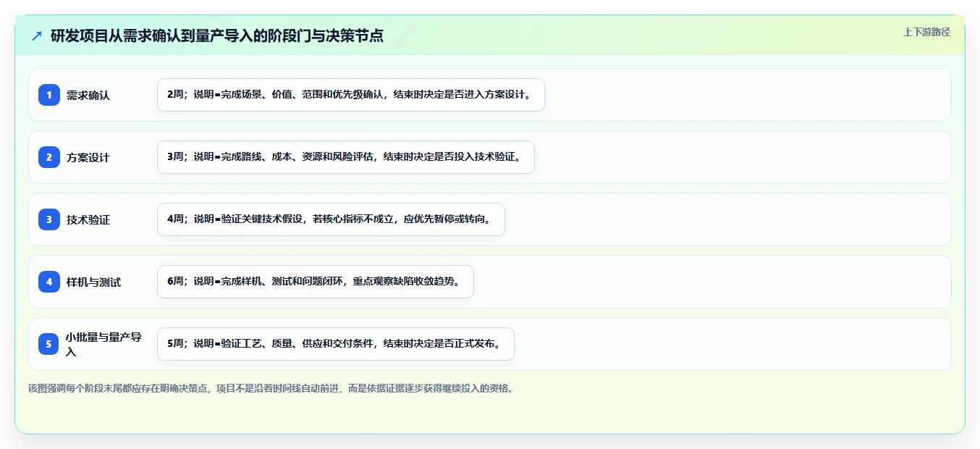Open the 3周 description box for 方案设计

346,157
